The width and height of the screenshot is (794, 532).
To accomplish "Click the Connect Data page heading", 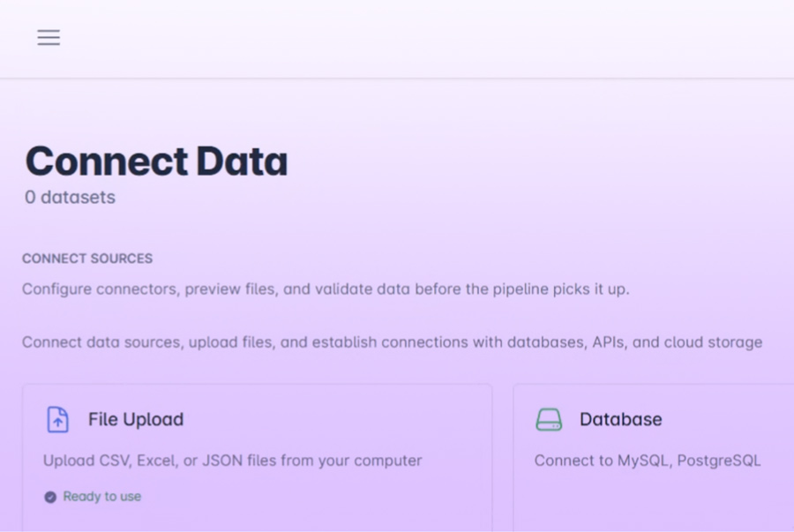I will [156, 161].
